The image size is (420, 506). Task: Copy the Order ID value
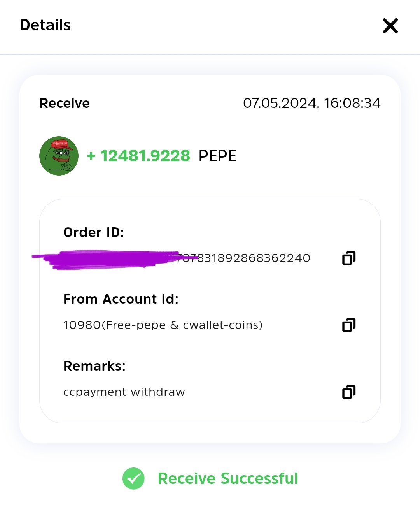[x=349, y=258]
